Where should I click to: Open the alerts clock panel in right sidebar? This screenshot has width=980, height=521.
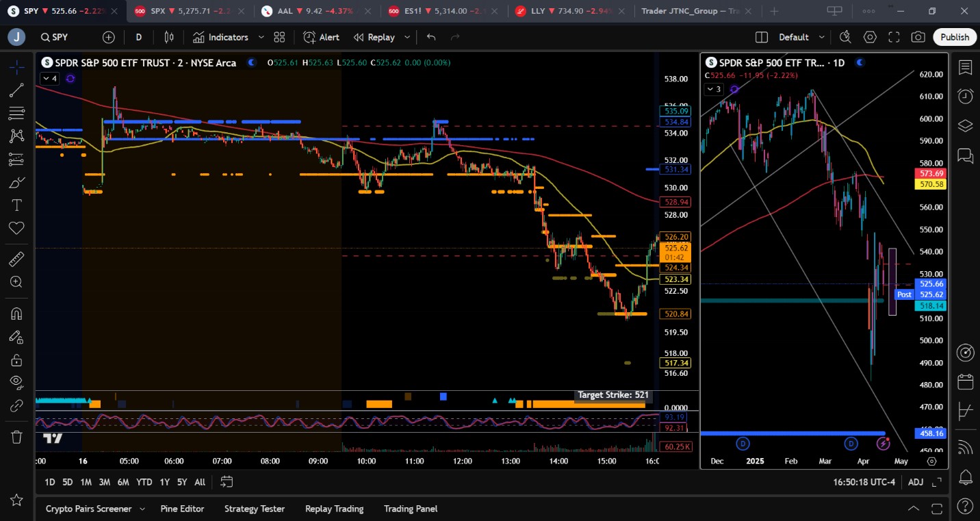[966, 96]
